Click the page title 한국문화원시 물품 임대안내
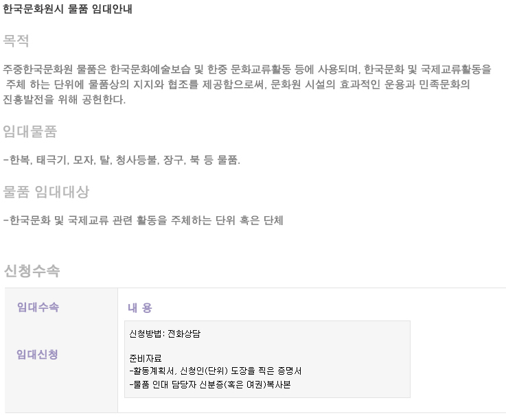The width and height of the screenshot is (506, 420). [x=67, y=9]
